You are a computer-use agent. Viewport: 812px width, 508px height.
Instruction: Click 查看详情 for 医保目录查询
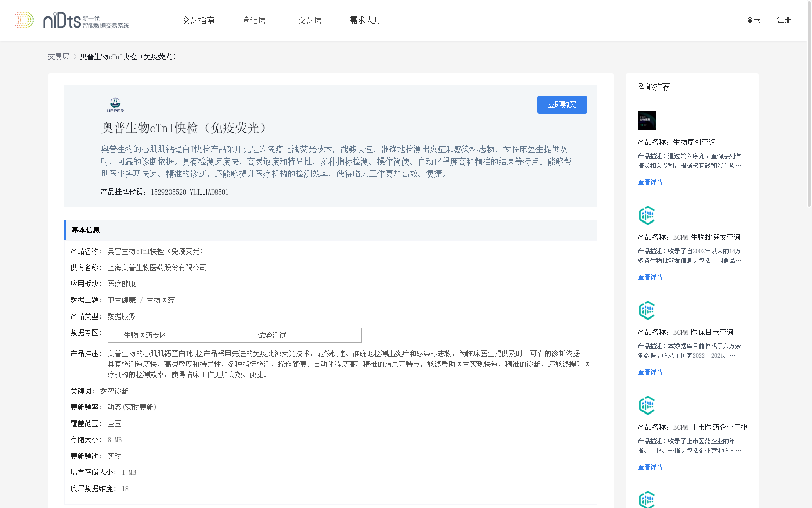point(650,372)
